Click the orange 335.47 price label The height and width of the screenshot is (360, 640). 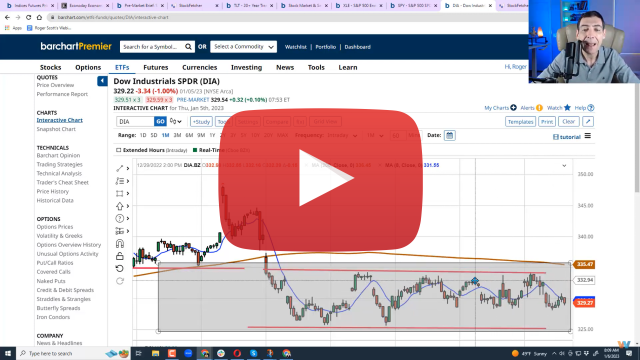point(584,264)
